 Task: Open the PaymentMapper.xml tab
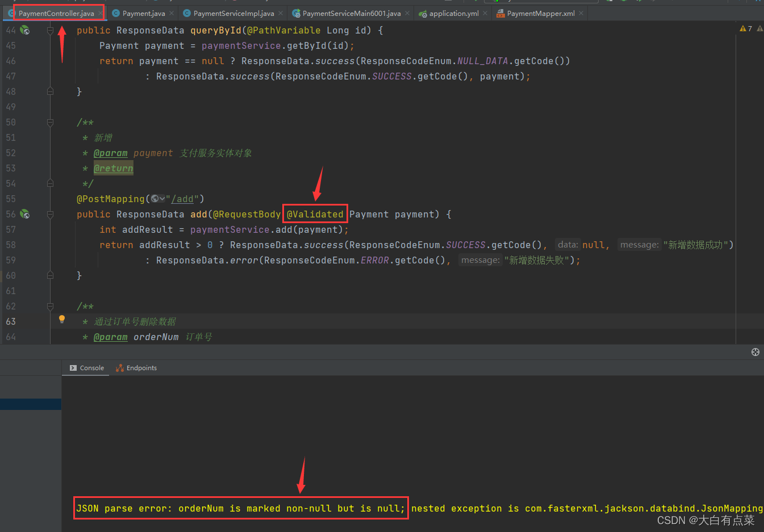tap(540, 13)
